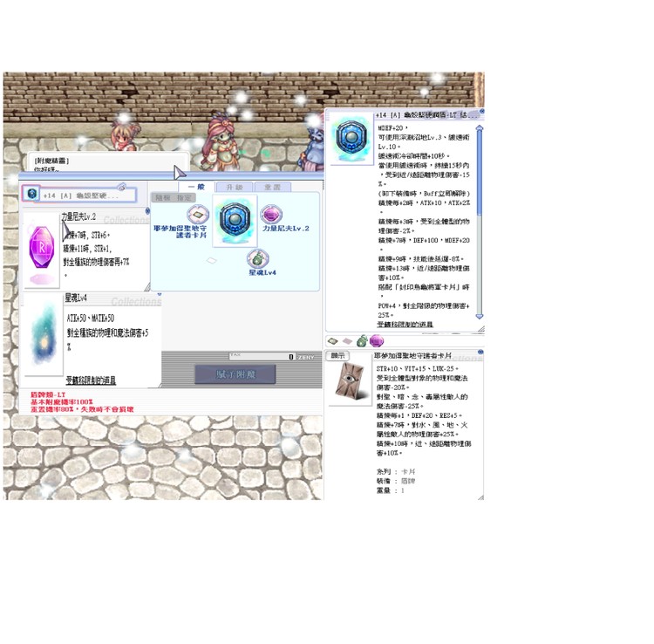
Task: Open the 重置 tab
Action: (x=271, y=188)
